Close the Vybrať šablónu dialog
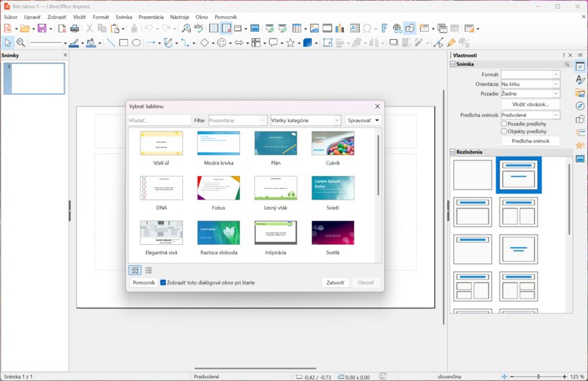 pyautogui.click(x=377, y=107)
